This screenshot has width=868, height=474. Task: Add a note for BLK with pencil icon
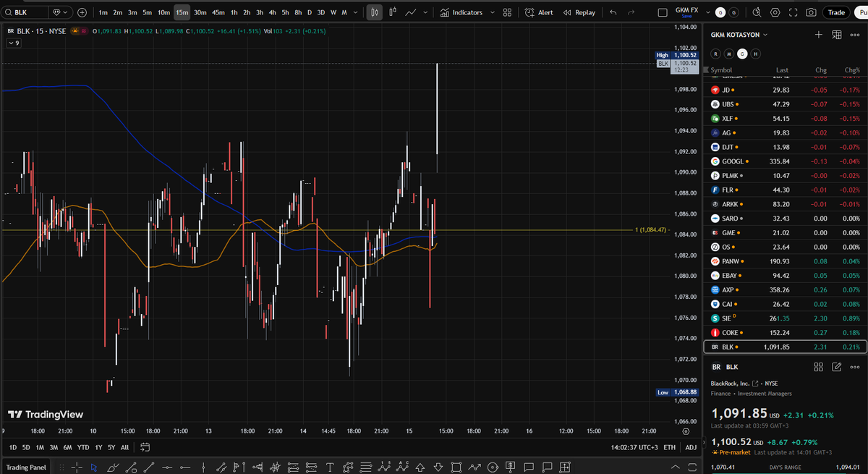[837, 367]
